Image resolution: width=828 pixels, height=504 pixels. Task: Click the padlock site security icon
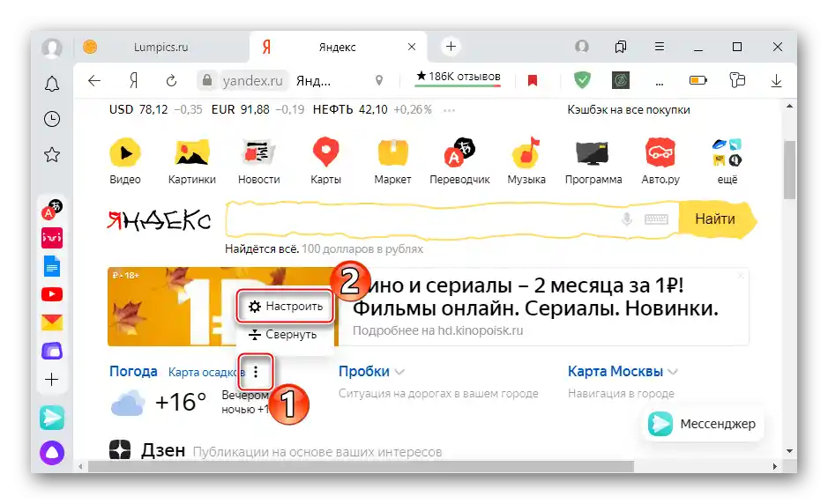[207, 80]
